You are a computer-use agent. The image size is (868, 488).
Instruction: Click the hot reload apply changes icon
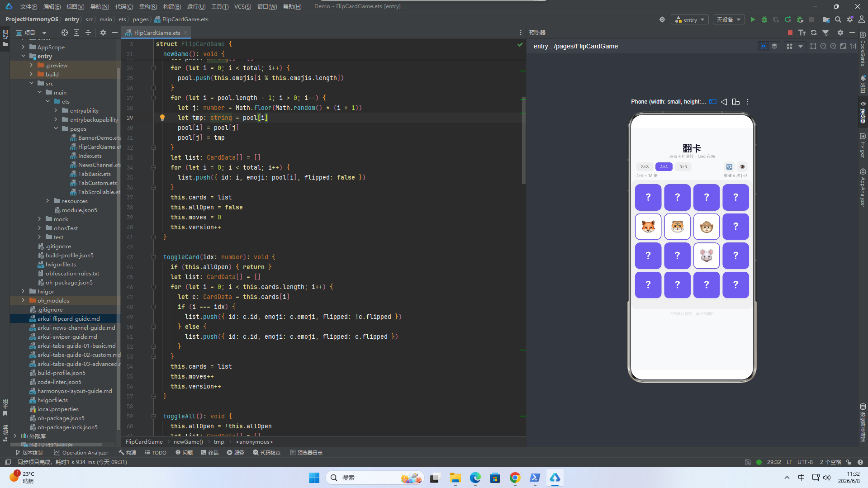coord(788,20)
